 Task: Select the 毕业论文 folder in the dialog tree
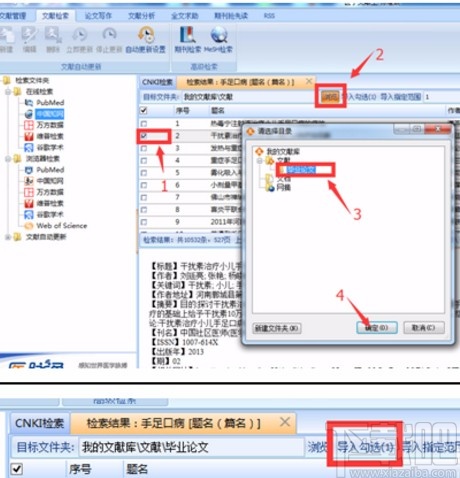point(301,170)
